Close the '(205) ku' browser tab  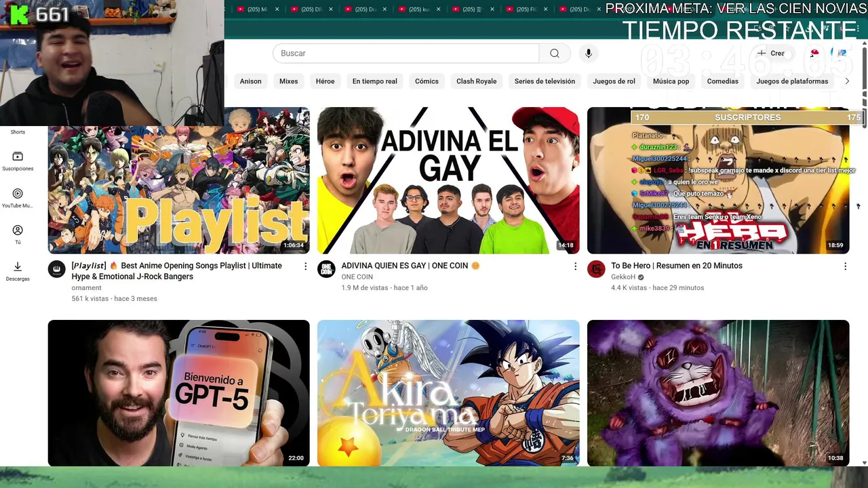point(439,9)
